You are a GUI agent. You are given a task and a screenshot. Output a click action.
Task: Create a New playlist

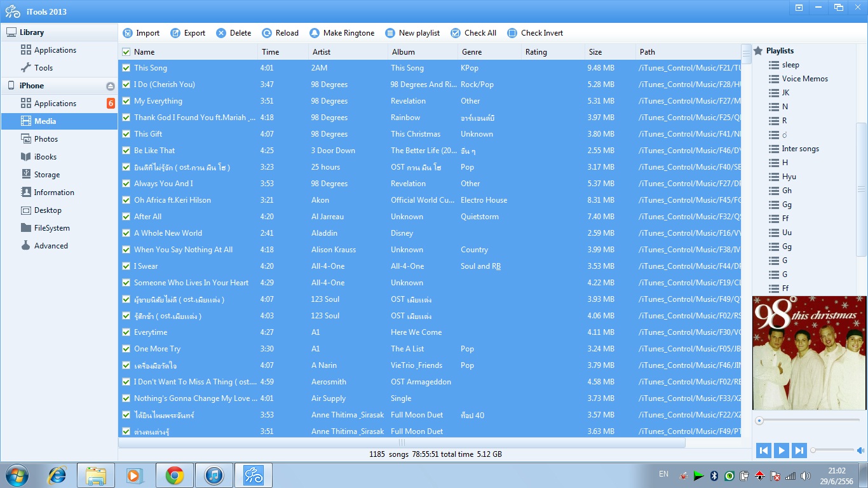412,33
